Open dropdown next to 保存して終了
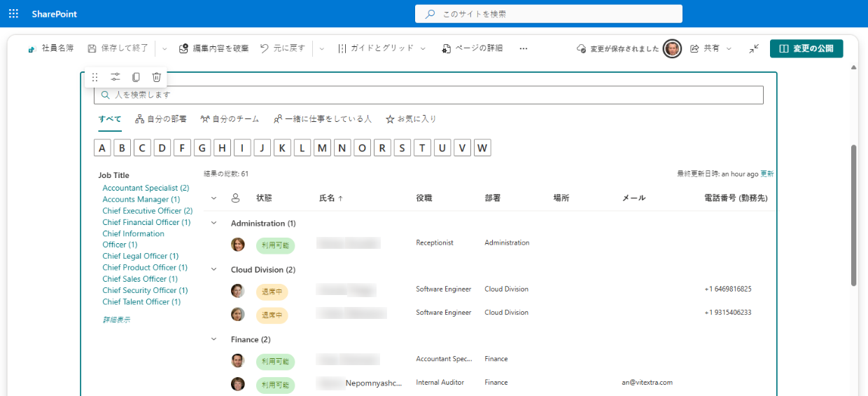The width and height of the screenshot is (868, 396). click(x=164, y=48)
